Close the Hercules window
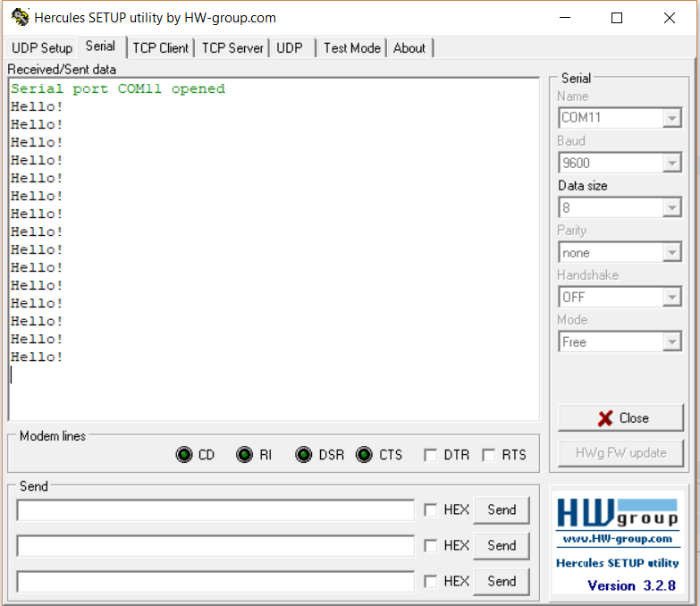The image size is (700, 606). click(670, 18)
